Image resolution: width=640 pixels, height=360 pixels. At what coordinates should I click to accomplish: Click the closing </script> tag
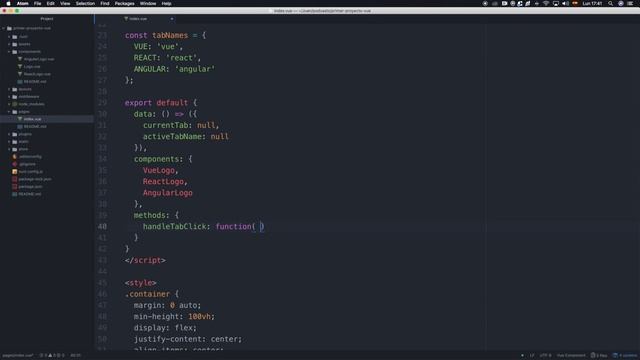point(145,260)
